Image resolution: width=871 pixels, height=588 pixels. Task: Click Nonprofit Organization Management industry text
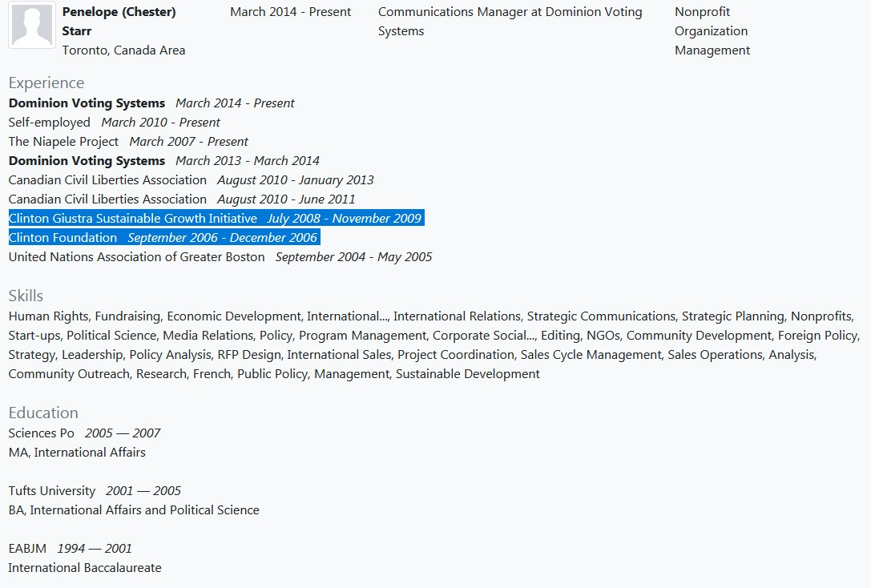tap(712, 31)
